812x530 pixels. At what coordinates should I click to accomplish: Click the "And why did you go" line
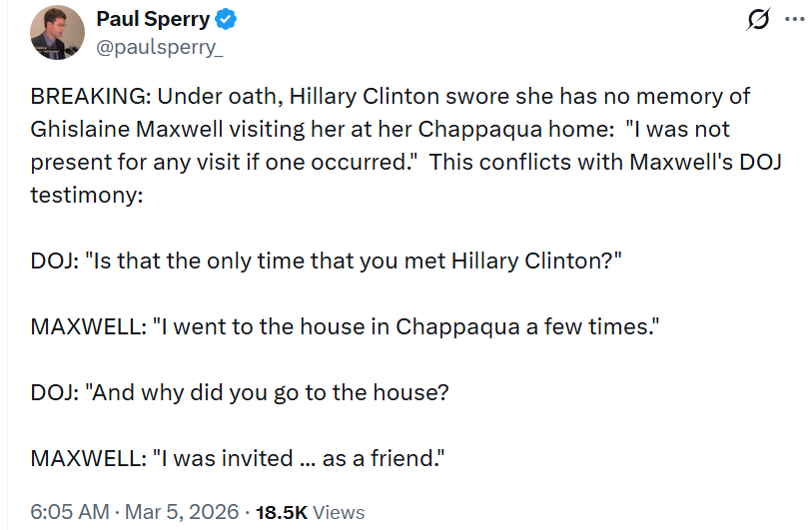tap(240, 392)
